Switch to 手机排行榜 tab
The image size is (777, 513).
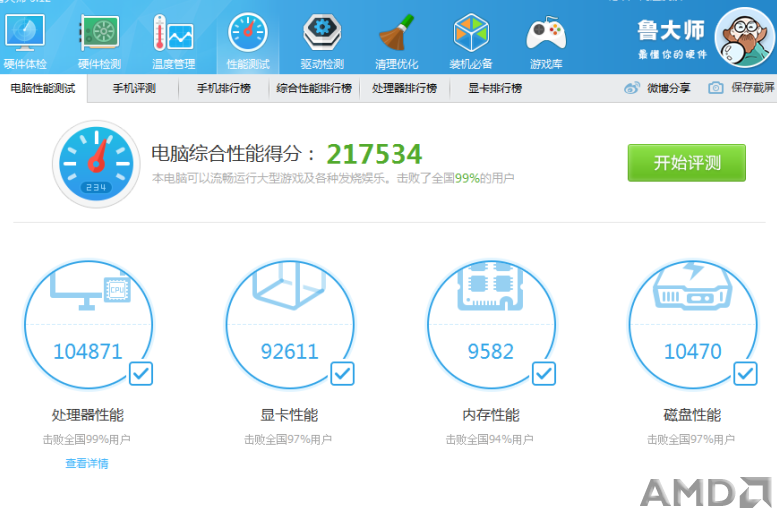[x=223, y=89]
